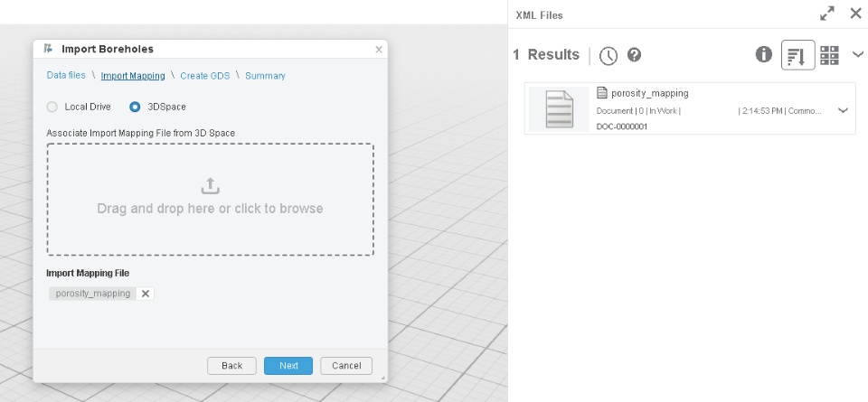Select the 3DSpace radio button
Viewport: 868px width, 402px height.
135,107
